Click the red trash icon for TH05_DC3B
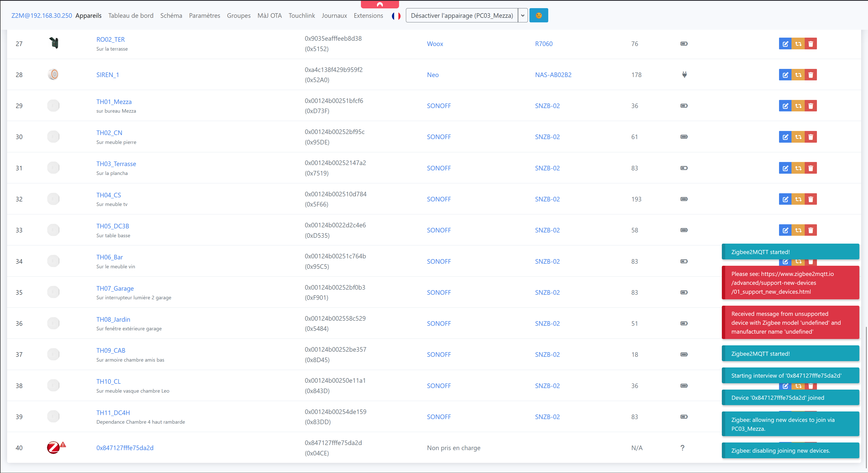The height and width of the screenshot is (473, 868). click(811, 230)
